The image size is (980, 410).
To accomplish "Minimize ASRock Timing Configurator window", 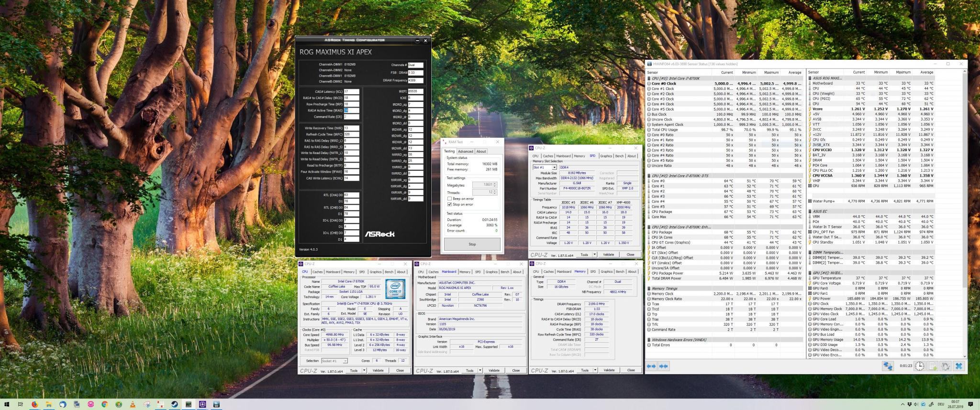I will tap(417, 41).
